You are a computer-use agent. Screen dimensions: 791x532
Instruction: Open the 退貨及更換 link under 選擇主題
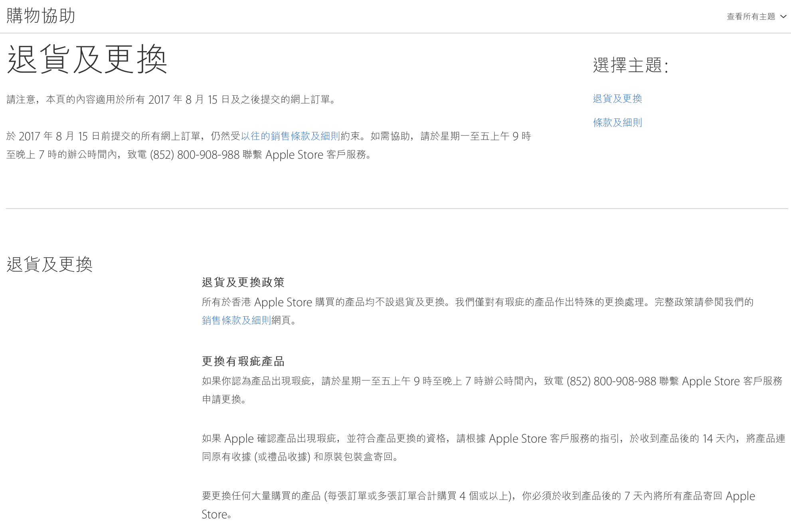(617, 99)
